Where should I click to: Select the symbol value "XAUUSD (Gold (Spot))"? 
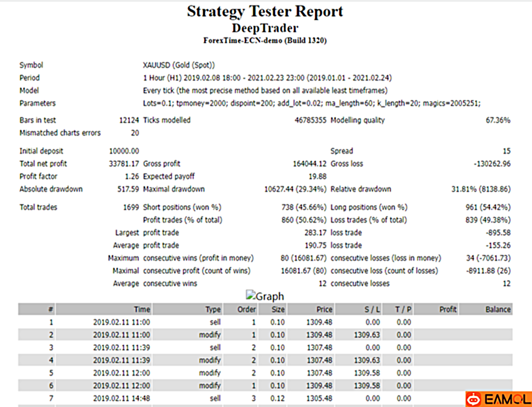point(179,65)
